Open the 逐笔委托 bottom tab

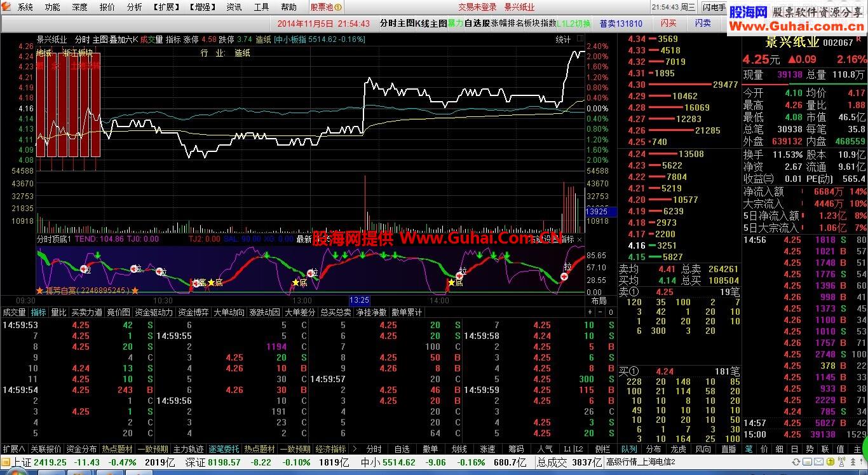pos(224,449)
